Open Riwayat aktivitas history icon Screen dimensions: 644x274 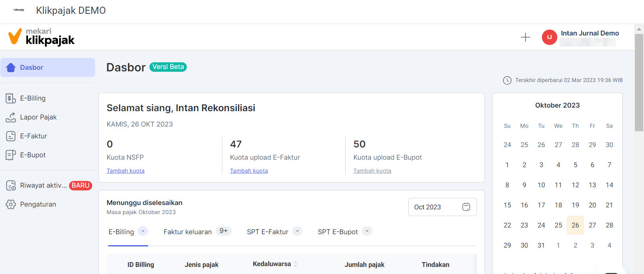click(x=11, y=185)
